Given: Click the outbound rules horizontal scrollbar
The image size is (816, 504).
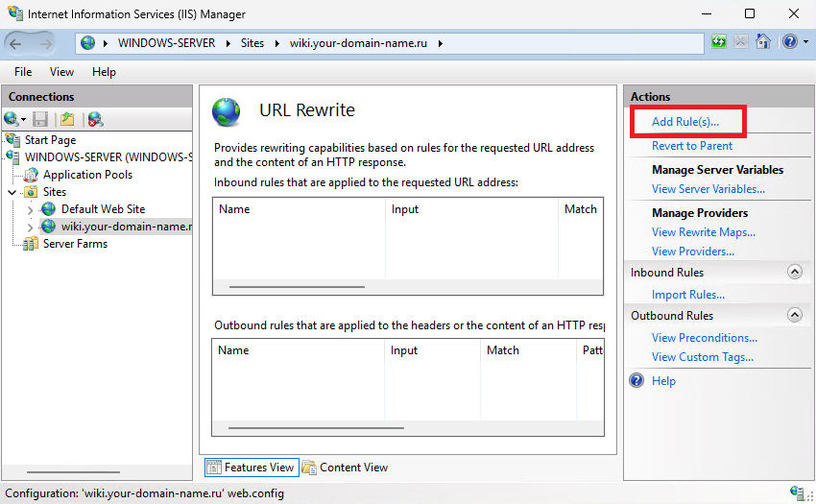Looking at the screenshot, I should [316, 427].
